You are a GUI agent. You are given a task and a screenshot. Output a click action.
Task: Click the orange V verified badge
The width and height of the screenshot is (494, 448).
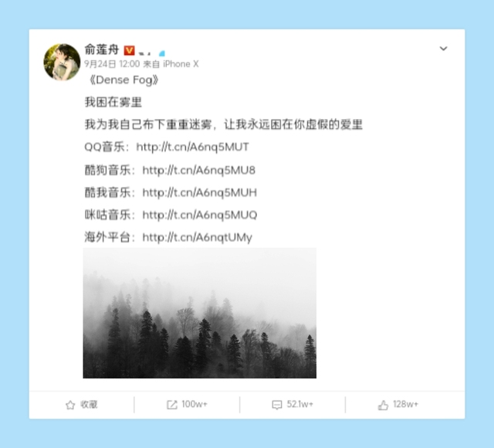pyautogui.click(x=129, y=50)
